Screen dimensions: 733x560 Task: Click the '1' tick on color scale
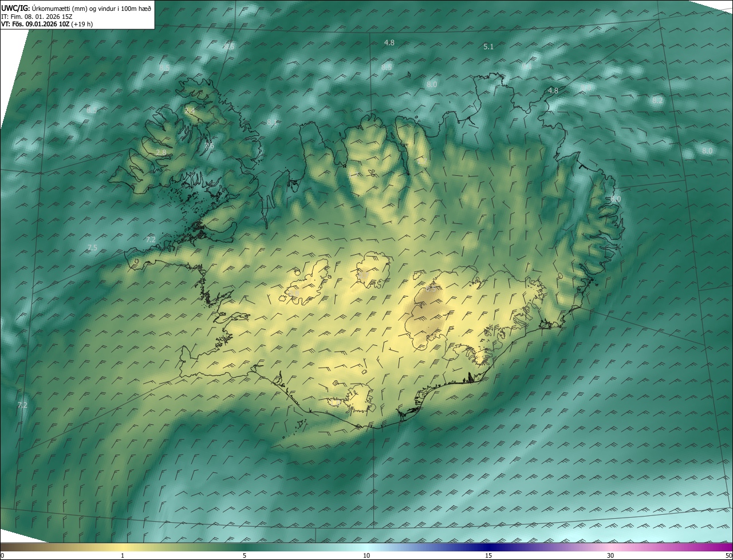click(123, 555)
